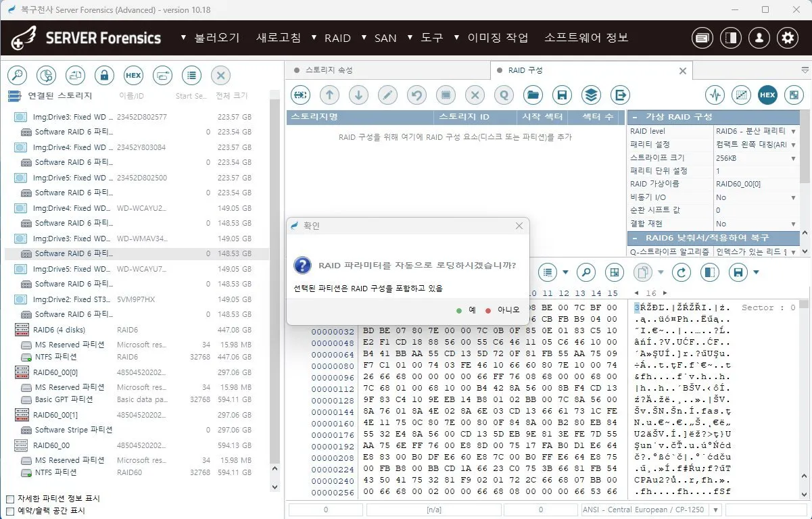Switch to the 스토리지 속성 tab
The image size is (812, 519).
(329, 70)
